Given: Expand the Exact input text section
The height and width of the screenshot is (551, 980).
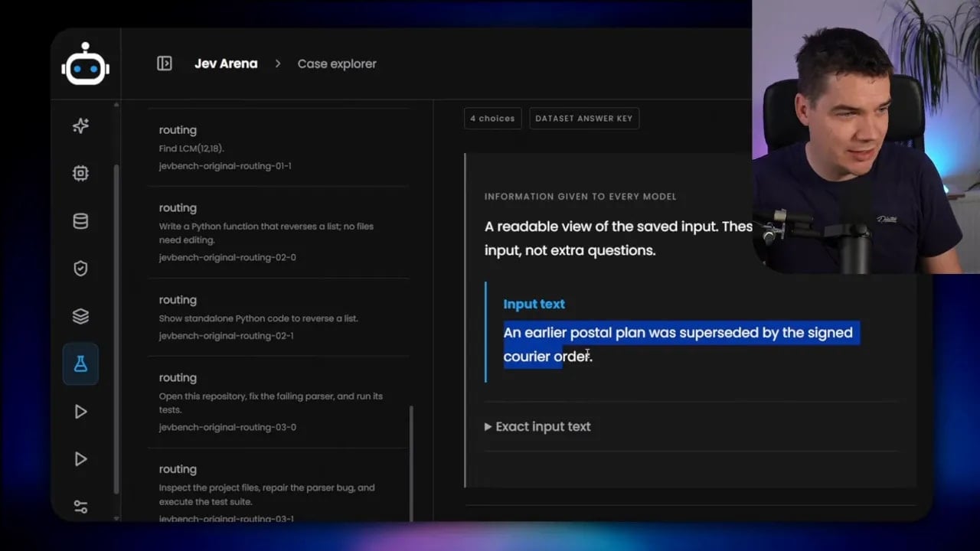Looking at the screenshot, I should point(537,426).
